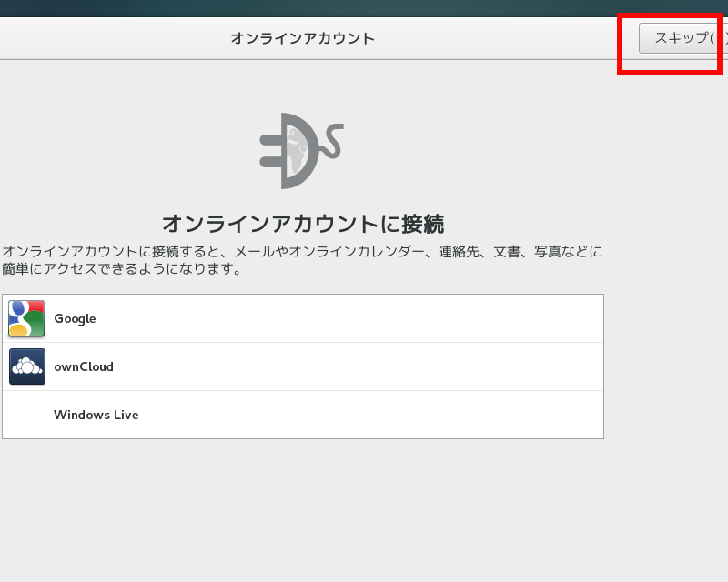Click the two prongs of the plug icon
Screen dimensions: 728x582
coord(271,151)
